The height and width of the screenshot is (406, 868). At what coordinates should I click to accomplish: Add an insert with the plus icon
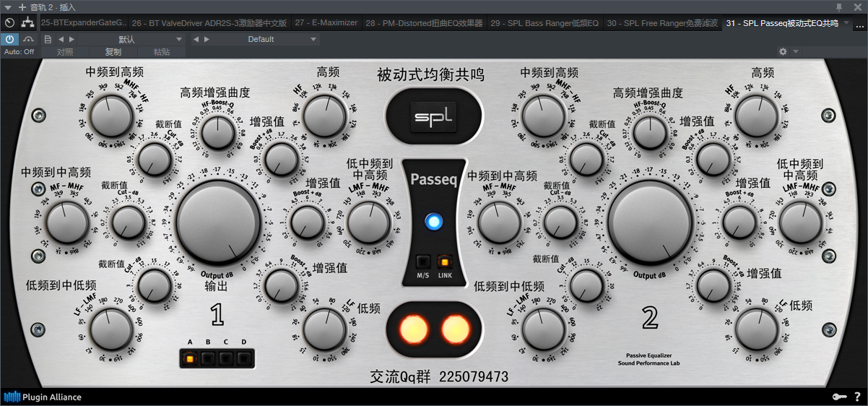click(x=22, y=7)
